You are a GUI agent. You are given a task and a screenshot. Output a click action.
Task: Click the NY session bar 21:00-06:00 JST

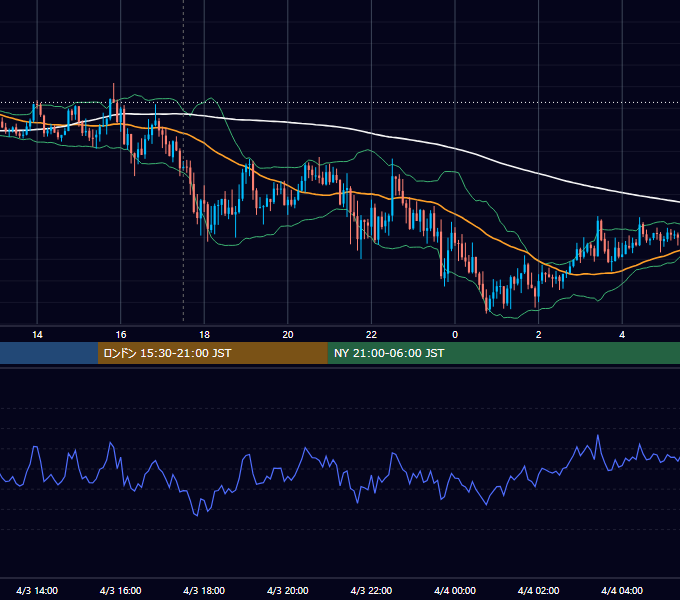coord(503,353)
